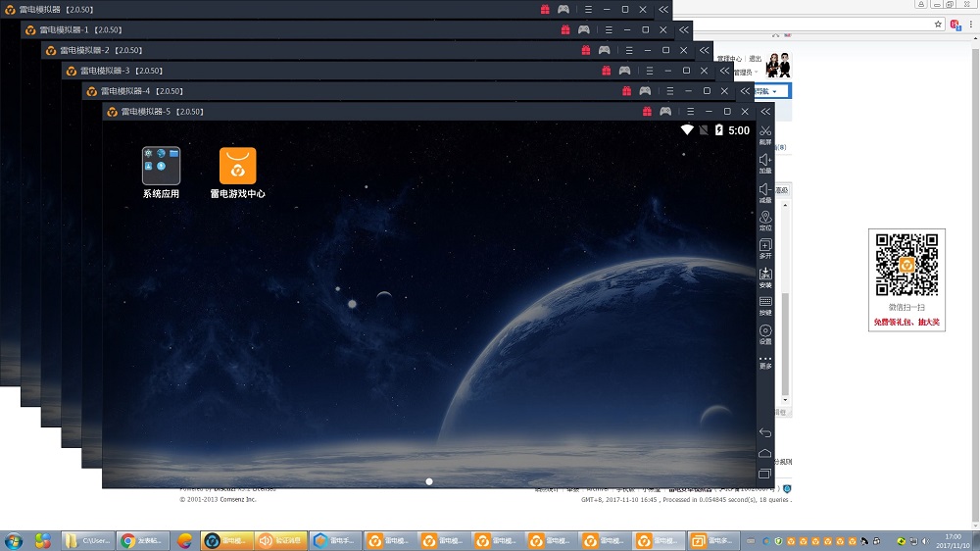This screenshot has width=980, height=551.
Task: Increase volume with the 加量 speaker icon
Action: click(765, 163)
